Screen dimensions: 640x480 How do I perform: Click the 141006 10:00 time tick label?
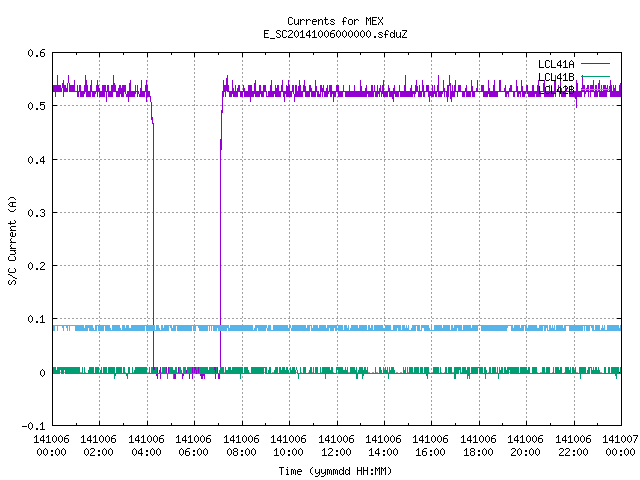click(x=289, y=446)
